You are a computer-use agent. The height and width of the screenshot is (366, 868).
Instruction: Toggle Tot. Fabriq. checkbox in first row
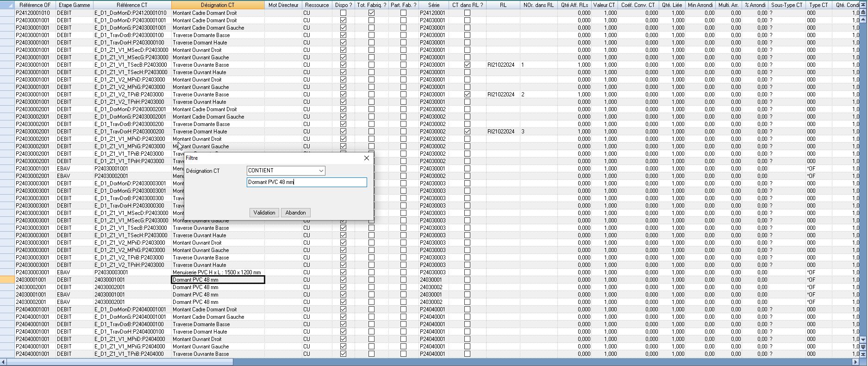pyautogui.click(x=371, y=13)
